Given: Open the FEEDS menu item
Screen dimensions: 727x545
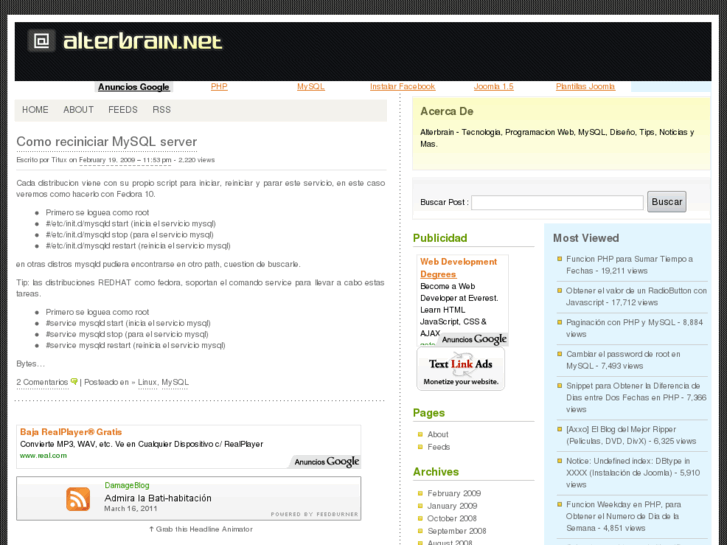Looking at the screenshot, I should pos(123,110).
